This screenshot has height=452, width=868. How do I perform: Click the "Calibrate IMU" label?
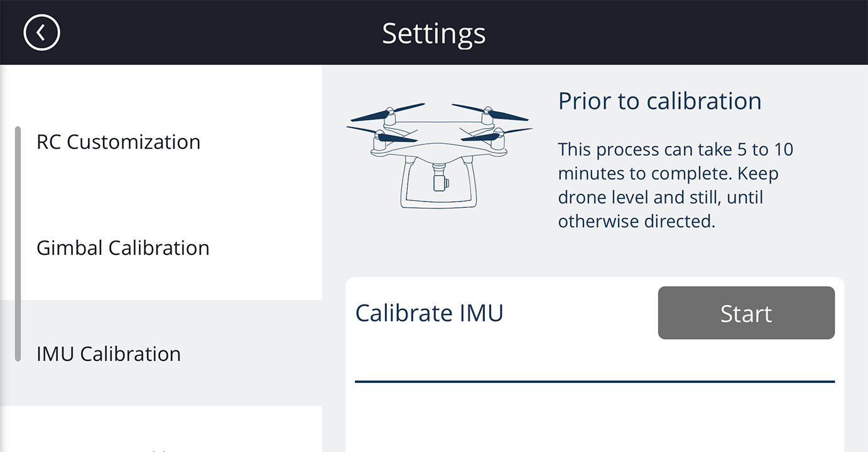click(x=429, y=313)
